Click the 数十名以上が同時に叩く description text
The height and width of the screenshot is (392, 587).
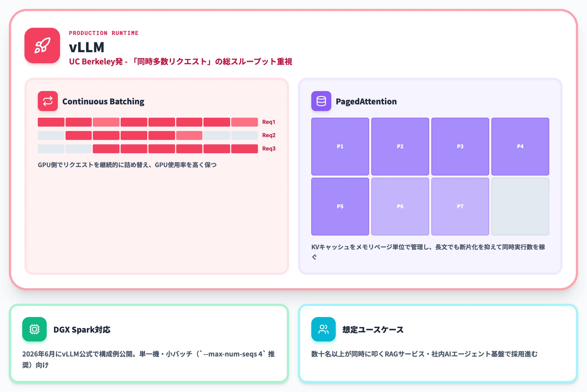(424, 354)
